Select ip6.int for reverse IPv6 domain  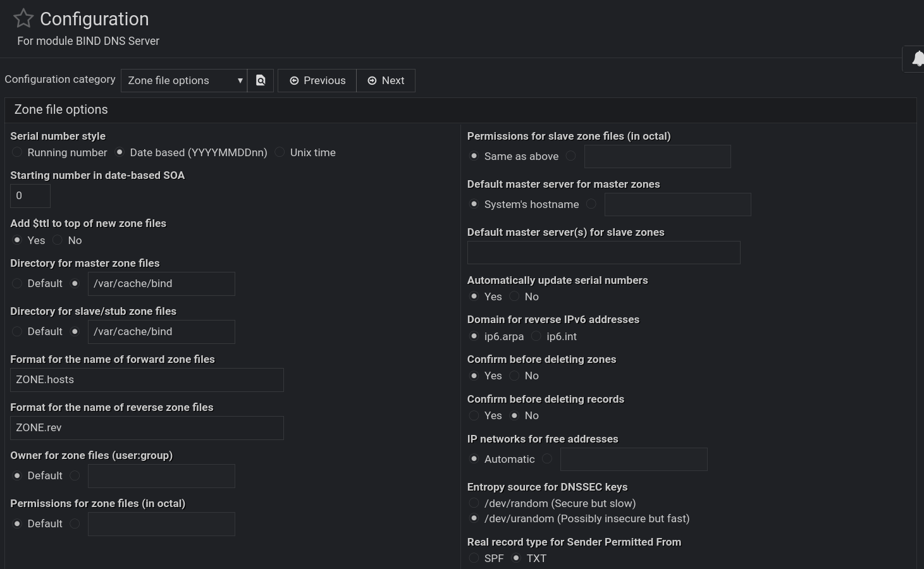pos(536,336)
